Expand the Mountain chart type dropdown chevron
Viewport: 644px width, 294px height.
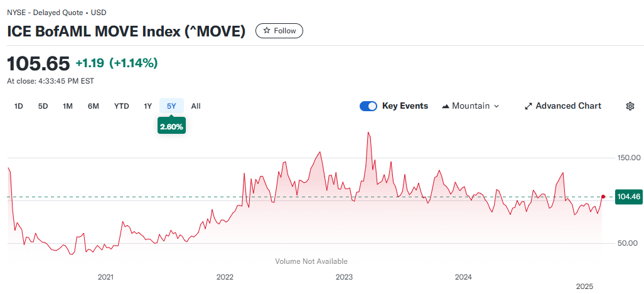tap(496, 106)
